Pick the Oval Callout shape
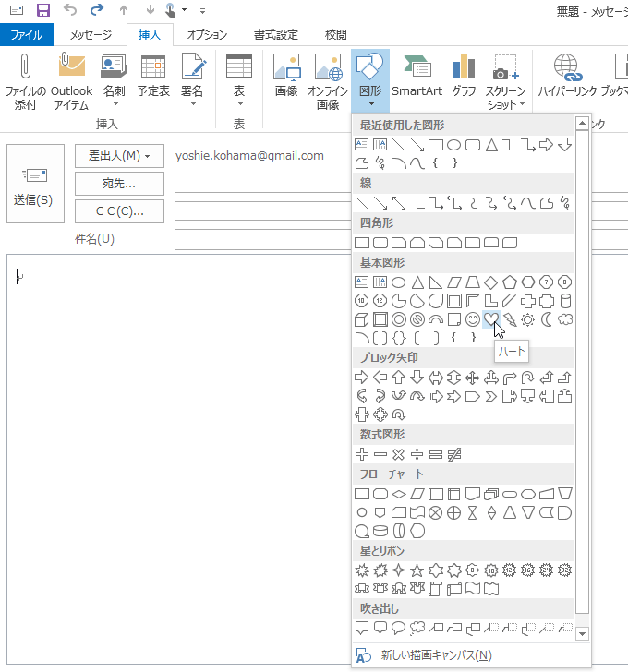The image size is (628, 672). pos(399,629)
